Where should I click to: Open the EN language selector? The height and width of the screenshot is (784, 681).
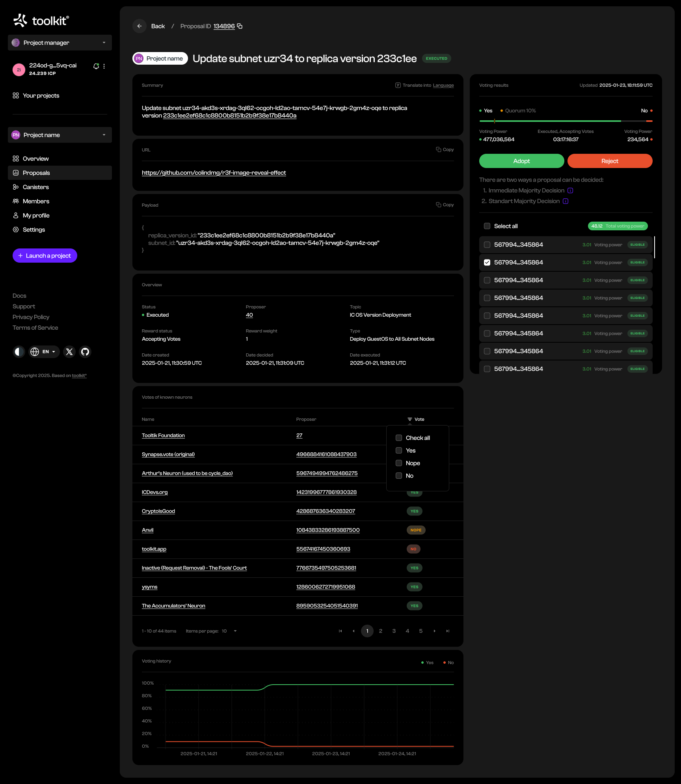(44, 351)
